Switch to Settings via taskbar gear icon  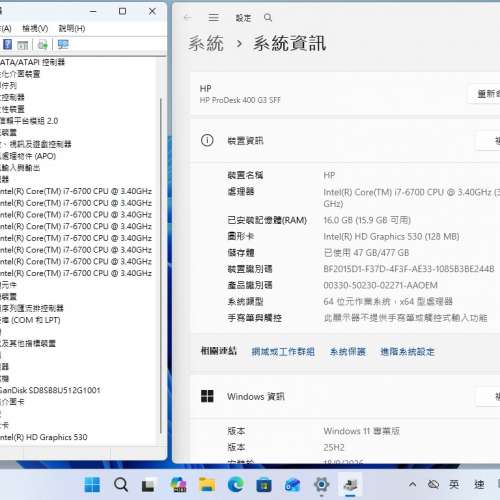[x=321, y=484]
